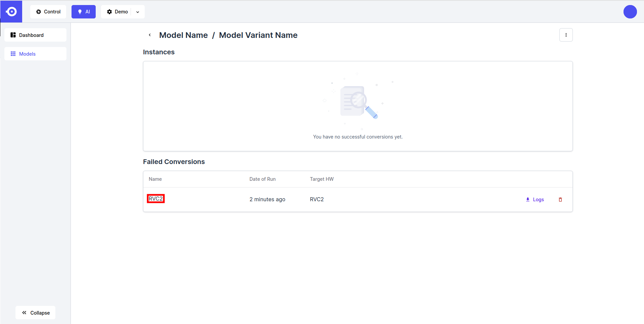Viewport: 644px width, 324px height.
Task: Open the RVC2 failed conversion name
Action: [x=156, y=199]
